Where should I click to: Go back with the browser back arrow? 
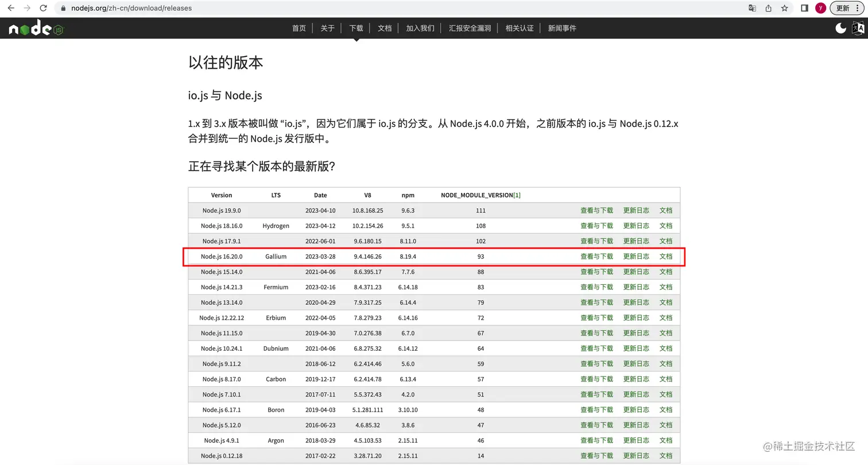click(x=11, y=8)
